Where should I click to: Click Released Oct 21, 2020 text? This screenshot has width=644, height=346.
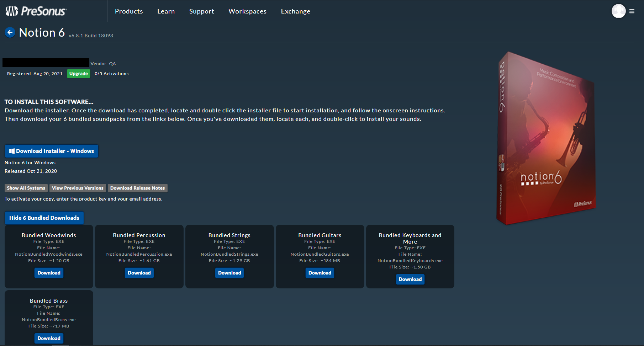31,171
